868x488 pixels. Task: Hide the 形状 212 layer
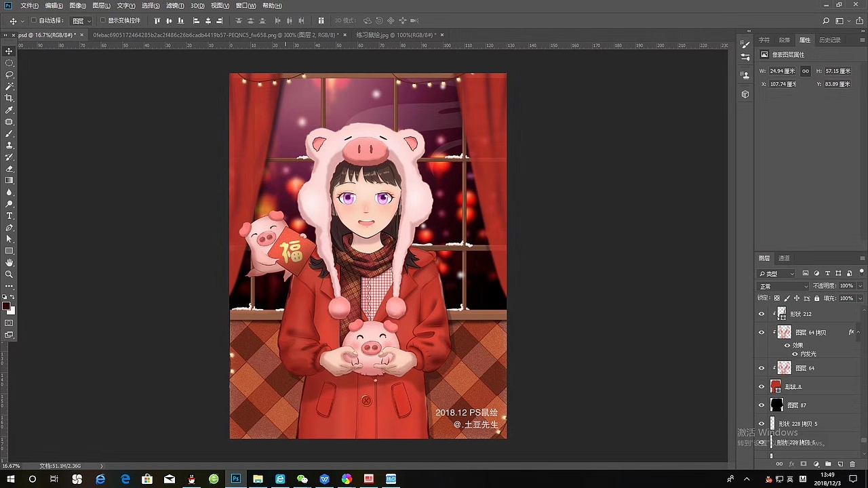[762, 313]
